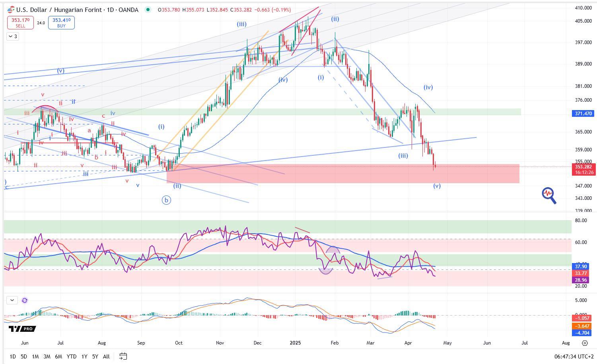Click the 371.470 blue price label
The image size is (597, 364).
pos(583,114)
